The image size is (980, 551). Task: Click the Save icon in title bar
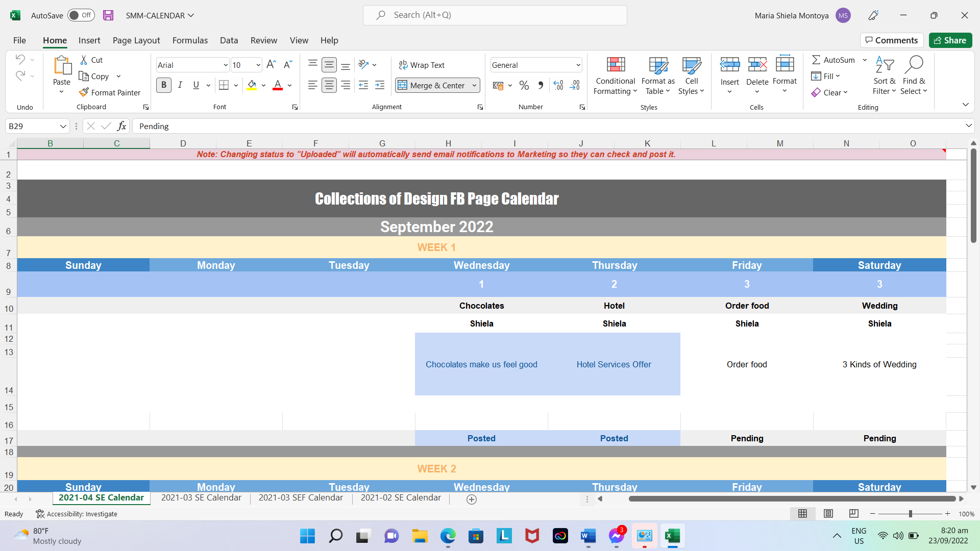point(108,15)
